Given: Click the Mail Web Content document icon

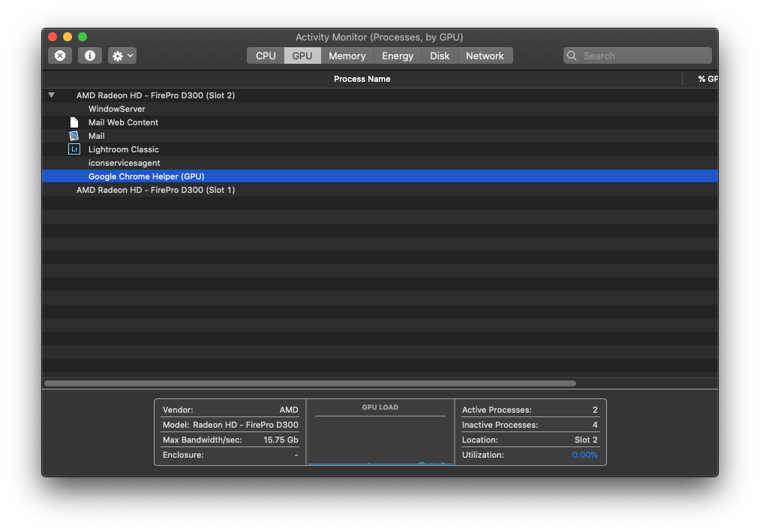Looking at the screenshot, I should click(x=74, y=122).
